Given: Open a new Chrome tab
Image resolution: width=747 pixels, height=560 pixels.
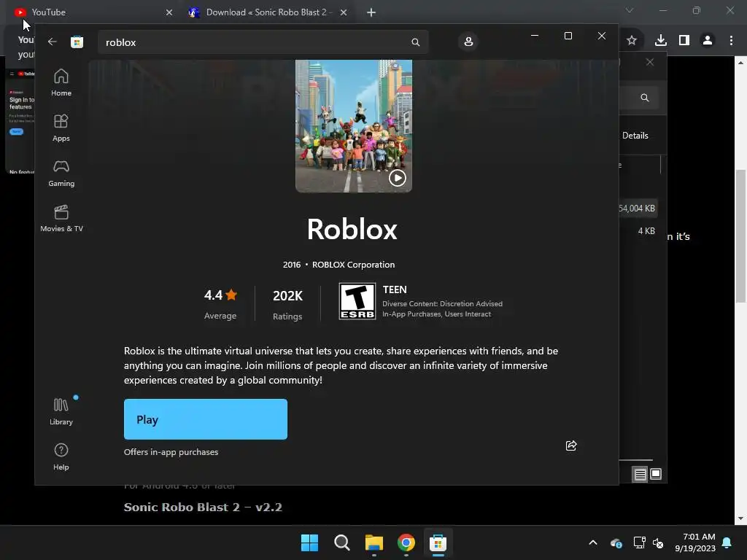Looking at the screenshot, I should tap(371, 12).
